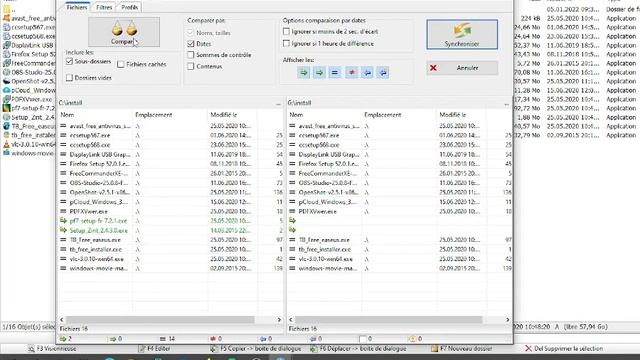The width and height of the screenshot is (640, 360).
Task: Click avast_free_antiv icon in background window
Action: (6, 18)
